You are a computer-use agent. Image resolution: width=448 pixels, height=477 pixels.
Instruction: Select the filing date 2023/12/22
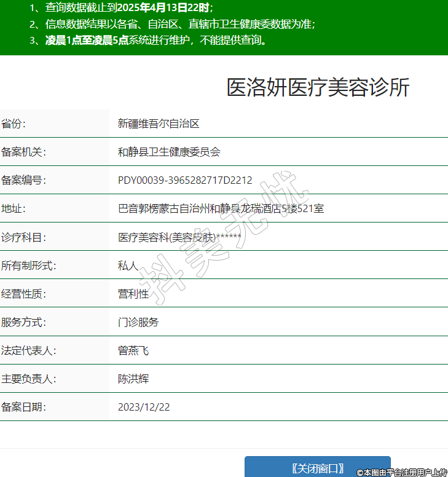[x=144, y=407]
